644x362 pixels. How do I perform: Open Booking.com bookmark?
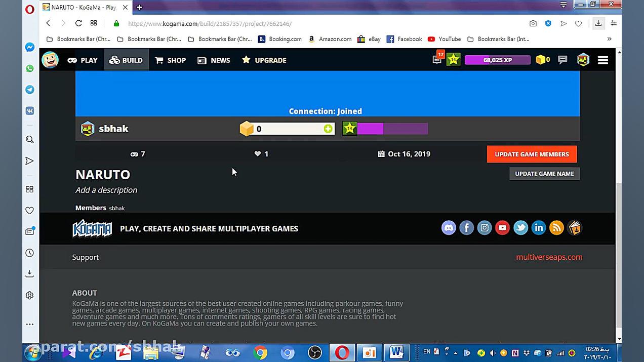(x=280, y=39)
